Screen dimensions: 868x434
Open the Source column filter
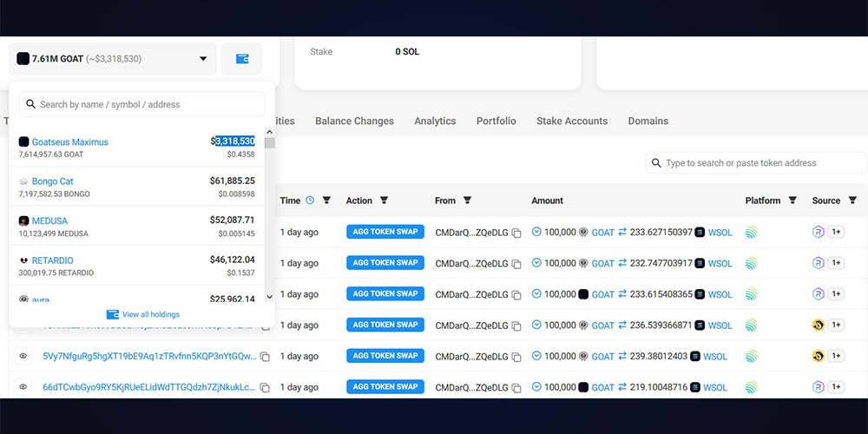(852, 201)
